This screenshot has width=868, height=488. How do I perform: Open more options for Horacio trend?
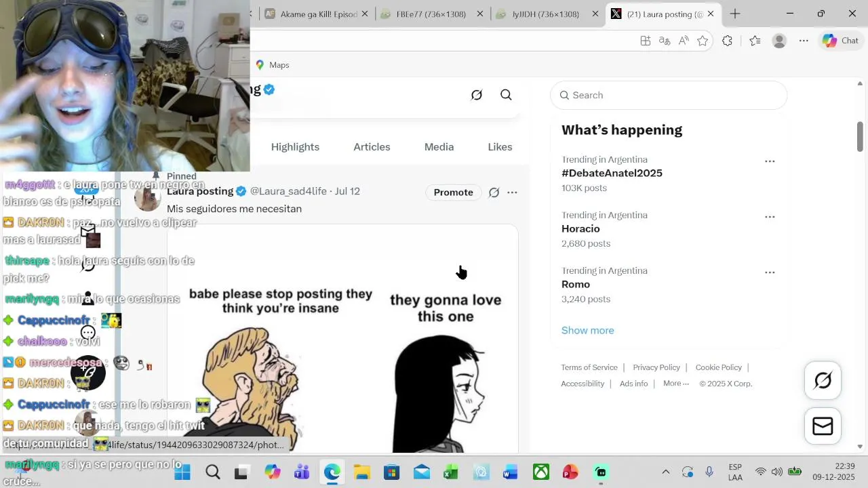pyautogui.click(x=770, y=217)
